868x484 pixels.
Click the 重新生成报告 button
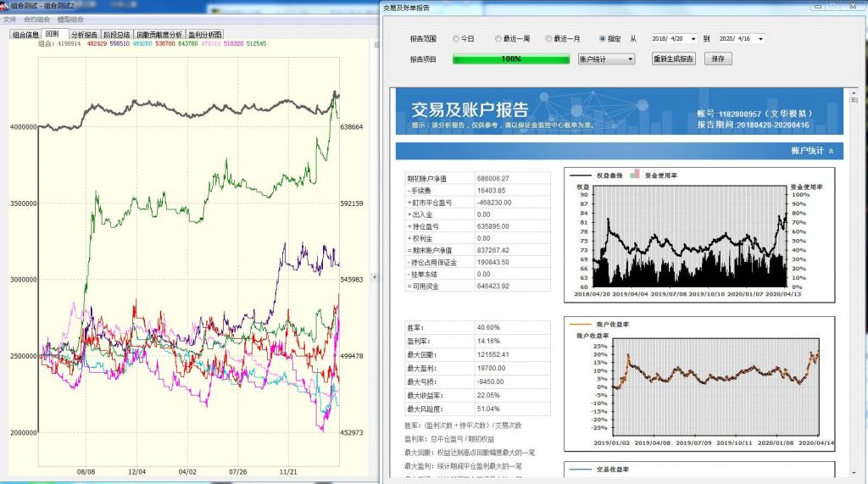[x=673, y=58]
